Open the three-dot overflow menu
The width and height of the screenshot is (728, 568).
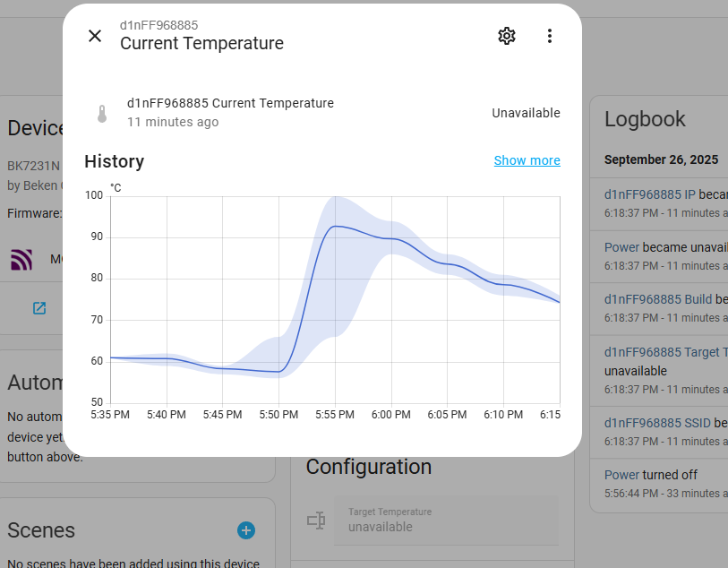[x=550, y=36]
